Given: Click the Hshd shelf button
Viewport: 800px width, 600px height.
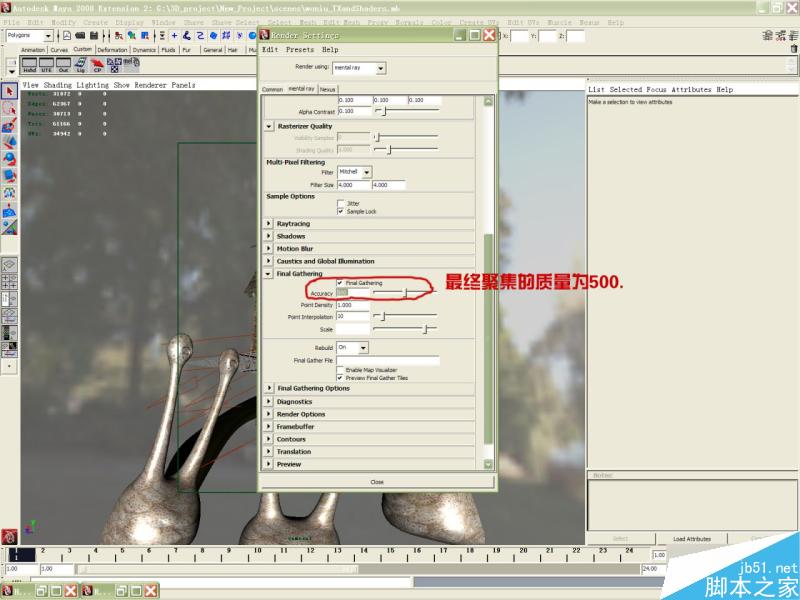Looking at the screenshot, I should click(x=30, y=65).
